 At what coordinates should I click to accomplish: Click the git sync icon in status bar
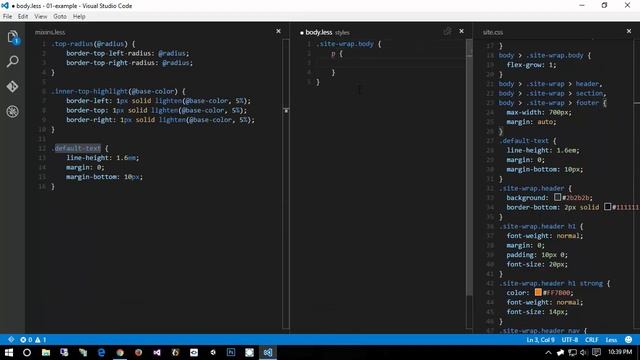(x=11, y=340)
